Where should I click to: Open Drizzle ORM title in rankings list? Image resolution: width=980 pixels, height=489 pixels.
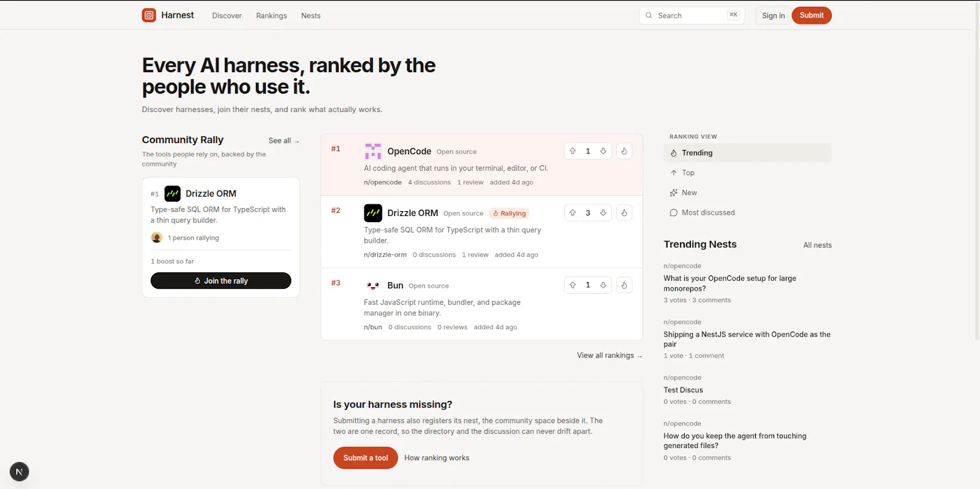click(413, 213)
